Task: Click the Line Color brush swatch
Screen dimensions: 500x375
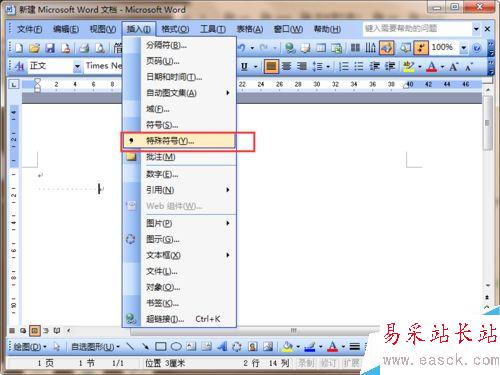Action: [x=310, y=347]
